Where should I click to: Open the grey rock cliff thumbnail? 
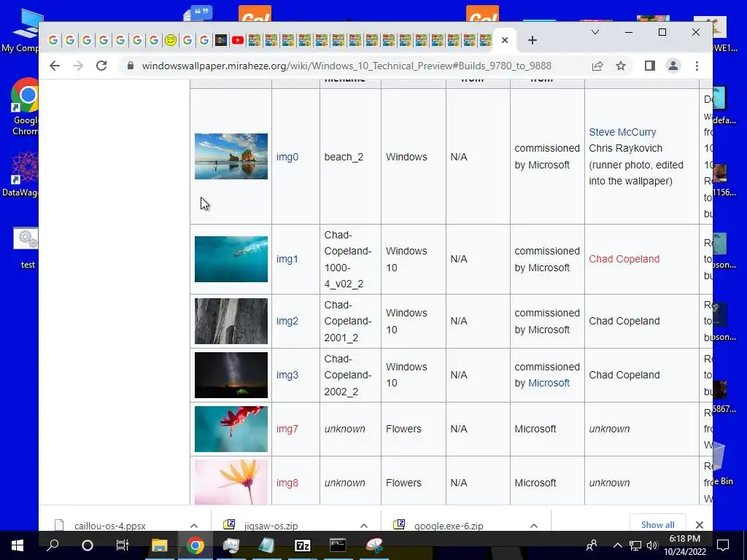tap(231, 321)
